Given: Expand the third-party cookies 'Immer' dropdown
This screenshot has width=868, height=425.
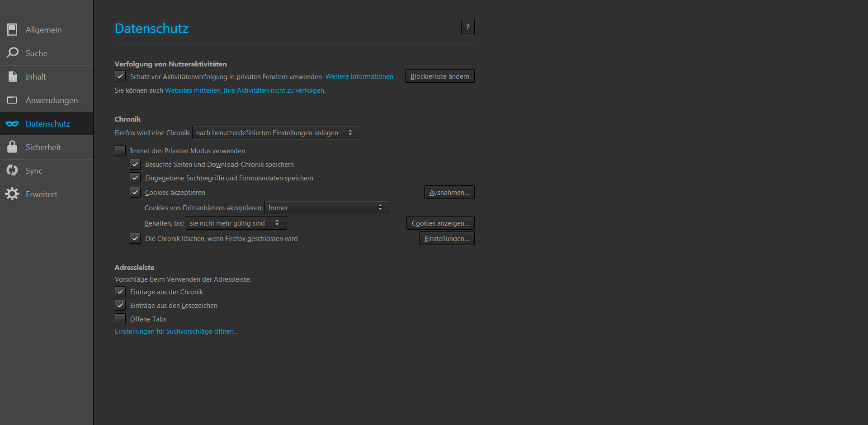Looking at the screenshot, I should (327, 208).
